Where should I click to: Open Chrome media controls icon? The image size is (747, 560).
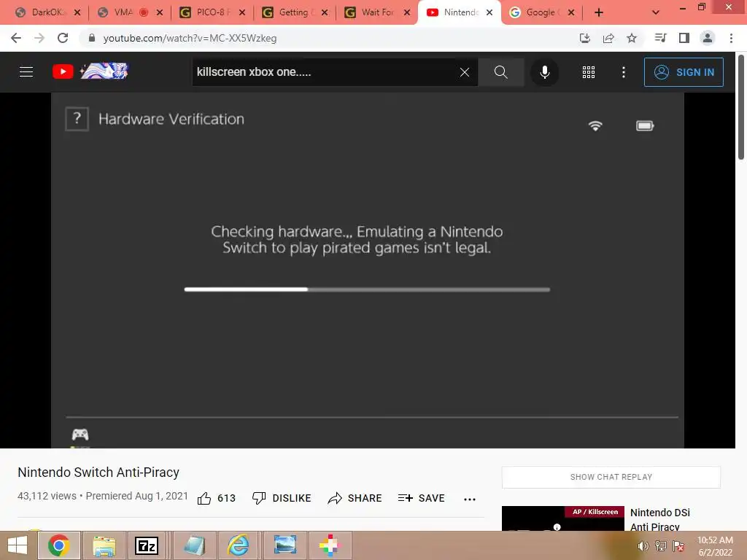tap(660, 38)
